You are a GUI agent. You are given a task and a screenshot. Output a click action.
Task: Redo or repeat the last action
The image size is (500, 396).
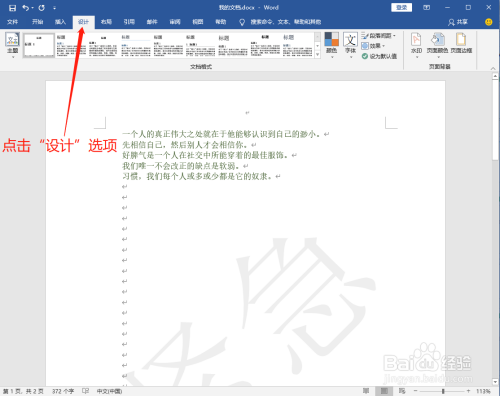tap(41, 8)
